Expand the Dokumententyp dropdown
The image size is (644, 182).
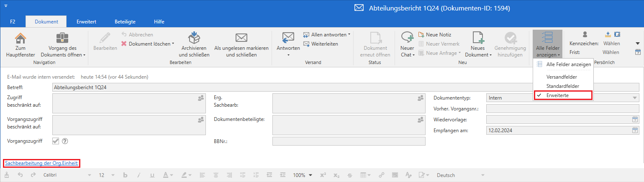pyautogui.click(x=635, y=98)
